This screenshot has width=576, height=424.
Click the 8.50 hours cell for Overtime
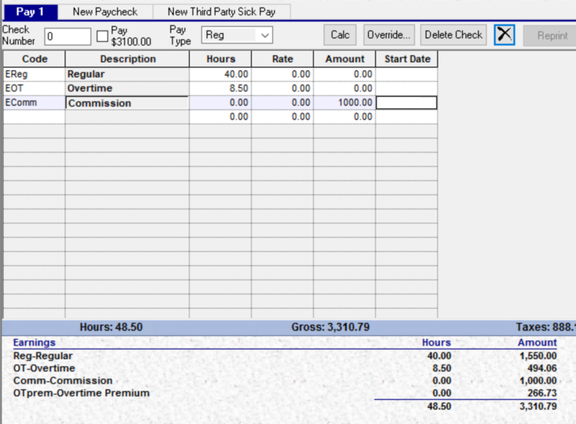coord(220,89)
